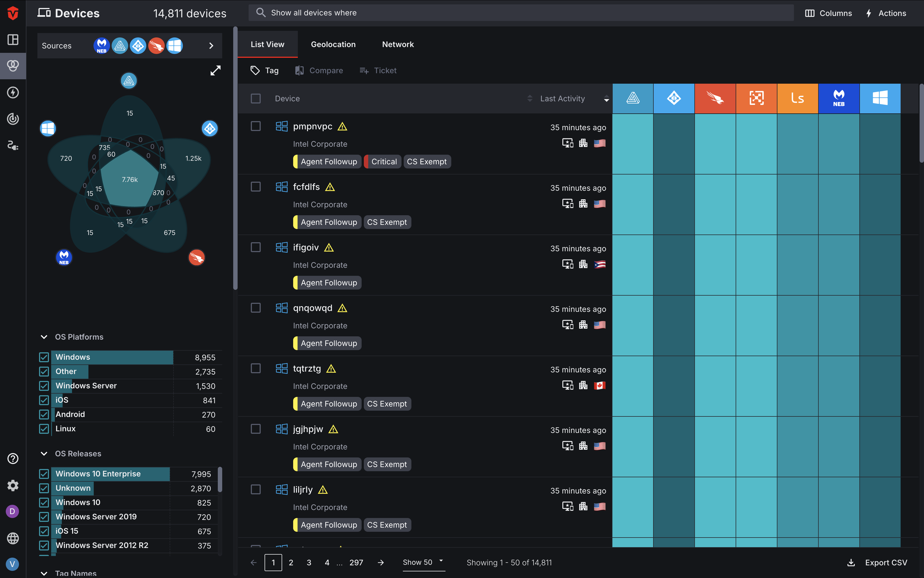The image size is (924, 578).
Task: Open the settings gear in sidebar
Action: point(13,485)
